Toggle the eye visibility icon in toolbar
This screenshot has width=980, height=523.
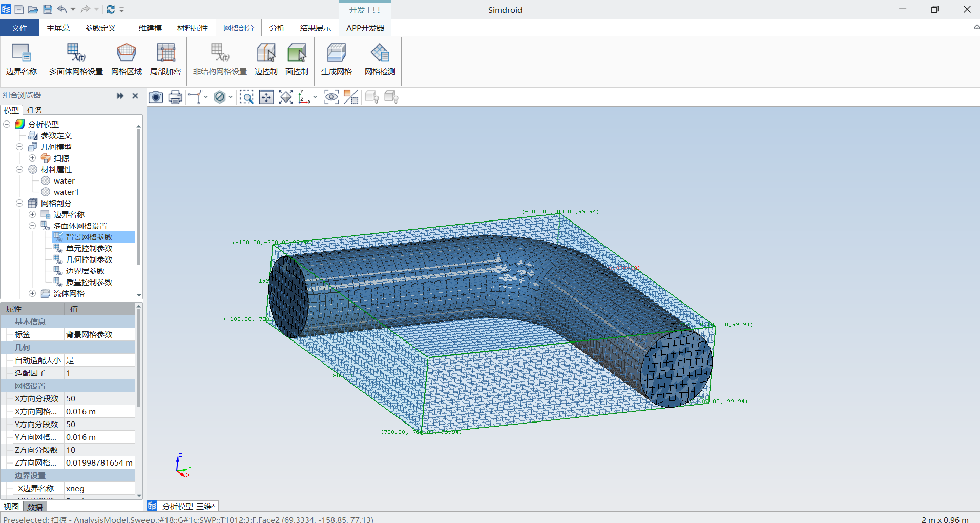click(331, 97)
